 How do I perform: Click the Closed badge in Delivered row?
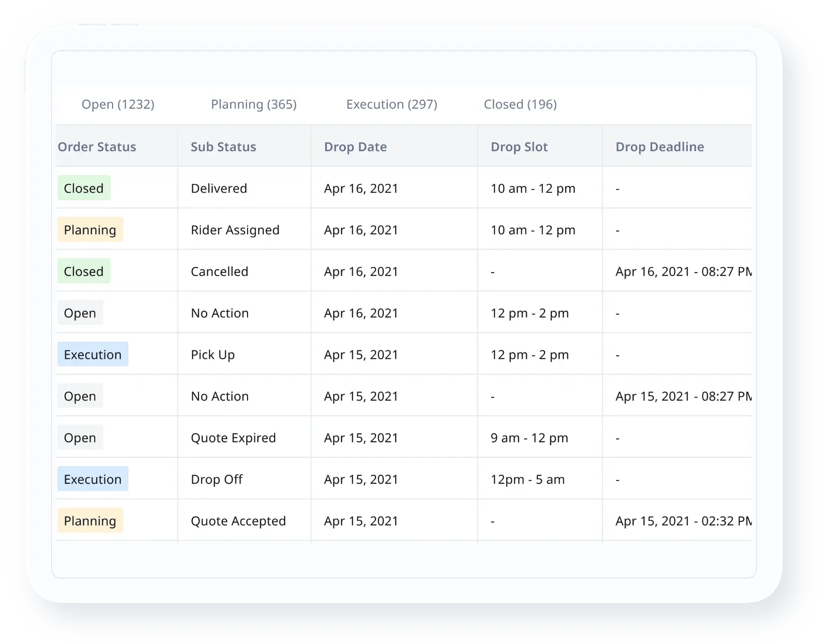(x=84, y=188)
